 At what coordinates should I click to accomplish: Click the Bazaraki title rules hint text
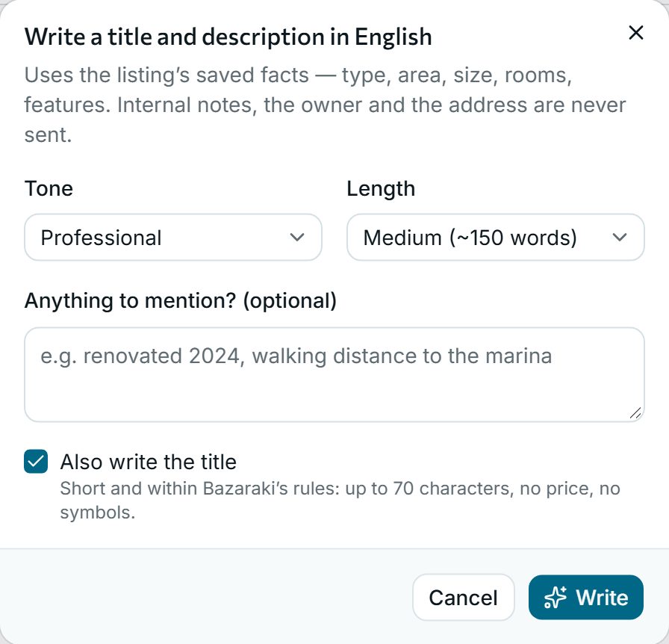coord(340,500)
